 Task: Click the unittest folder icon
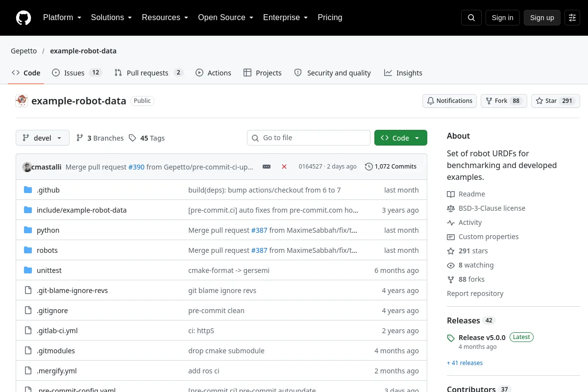28,270
